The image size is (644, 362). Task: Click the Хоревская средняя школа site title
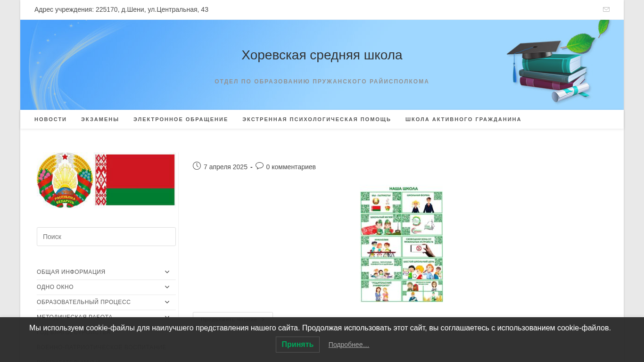point(322,55)
